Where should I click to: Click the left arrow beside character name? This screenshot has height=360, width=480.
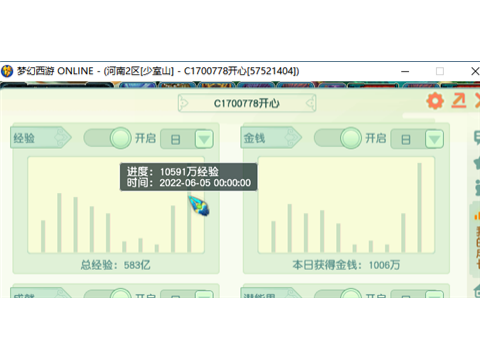click(x=183, y=103)
